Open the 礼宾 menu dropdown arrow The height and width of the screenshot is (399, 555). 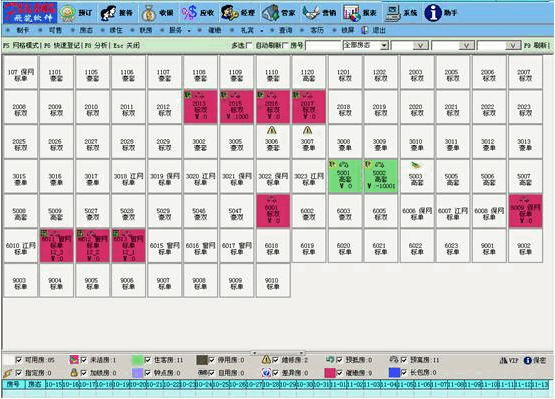pyautogui.click(x=262, y=31)
